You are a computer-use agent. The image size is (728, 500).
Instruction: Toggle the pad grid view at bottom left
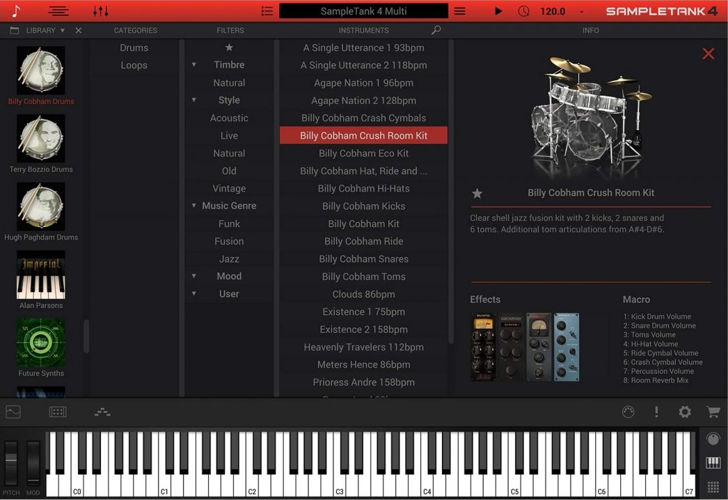58,412
